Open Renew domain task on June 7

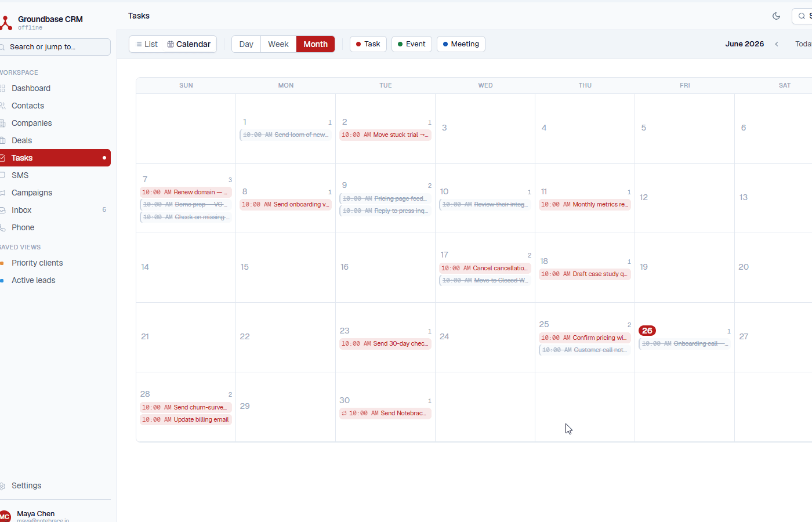(x=186, y=192)
